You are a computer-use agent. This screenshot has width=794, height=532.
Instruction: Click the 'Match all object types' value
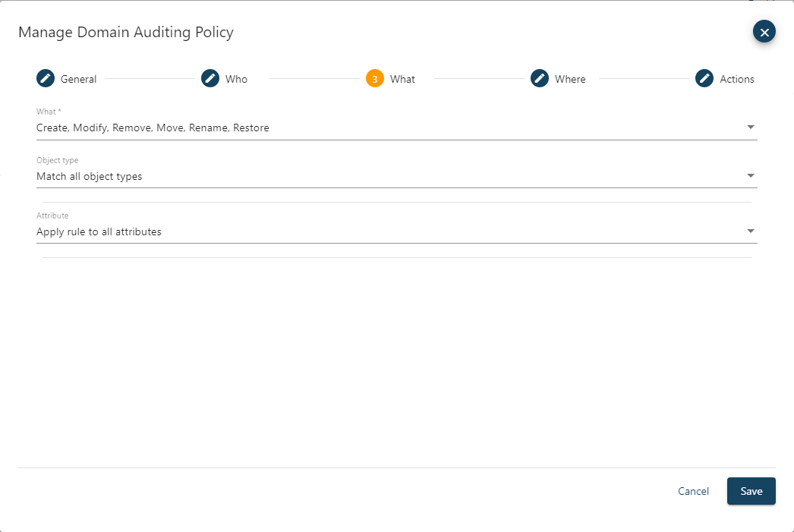[x=90, y=176]
